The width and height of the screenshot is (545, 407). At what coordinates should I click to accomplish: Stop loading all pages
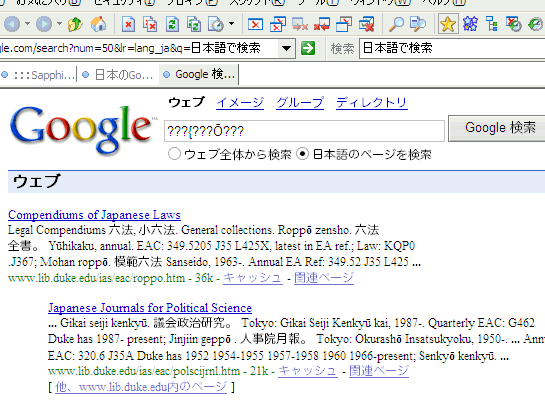point(150,24)
